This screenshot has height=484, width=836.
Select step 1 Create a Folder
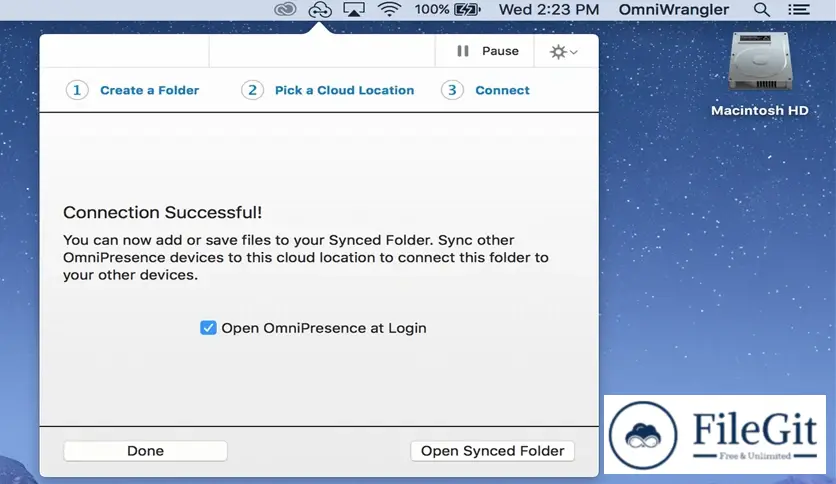(132, 90)
